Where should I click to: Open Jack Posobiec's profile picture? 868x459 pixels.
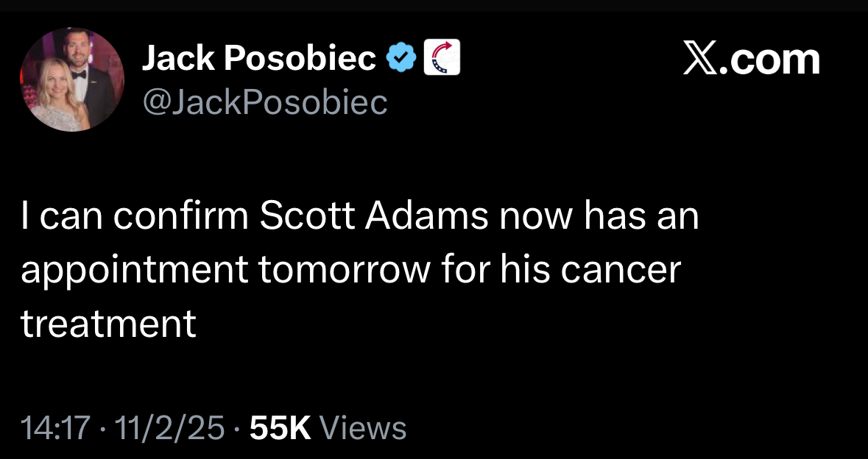[72, 79]
